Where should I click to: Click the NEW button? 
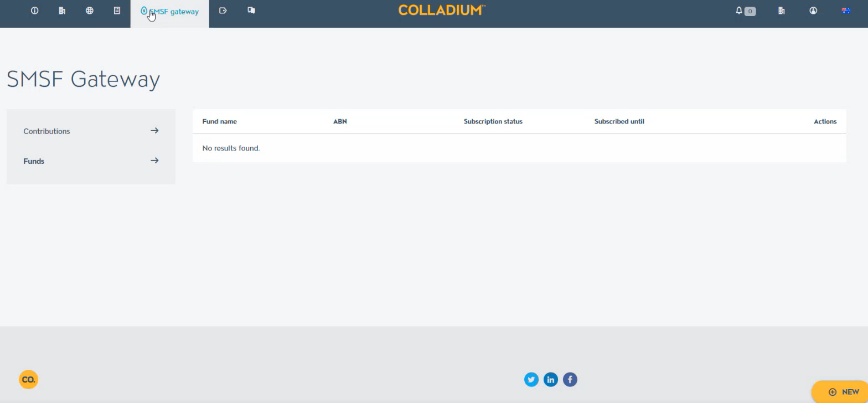[840, 392]
